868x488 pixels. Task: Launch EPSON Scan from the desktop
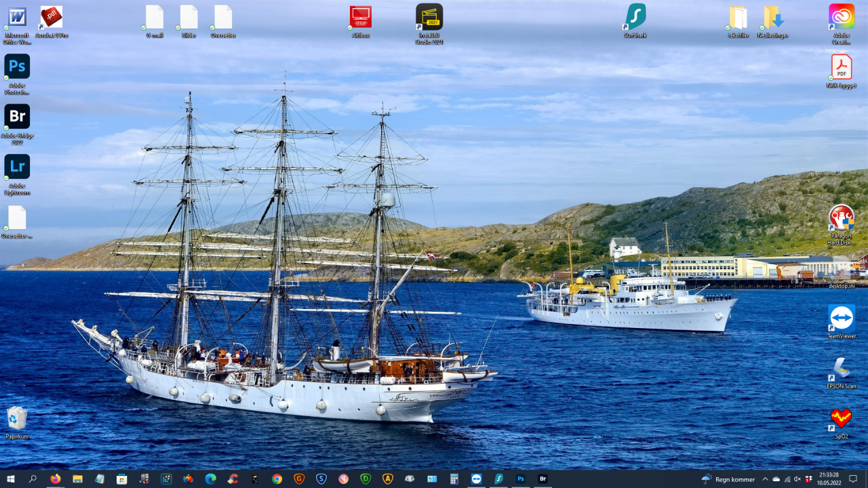click(842, 368)
